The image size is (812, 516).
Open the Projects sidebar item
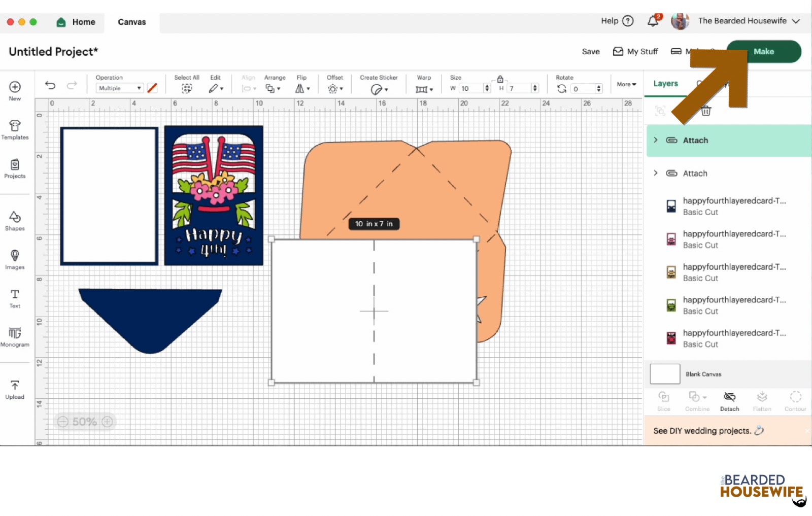point(15,168)
